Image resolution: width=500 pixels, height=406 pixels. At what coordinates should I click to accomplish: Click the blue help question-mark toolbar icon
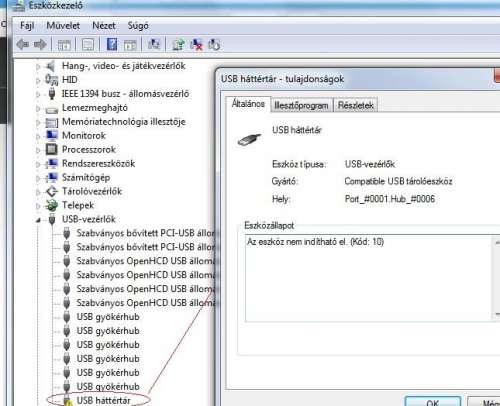click(x=112, y=44)
